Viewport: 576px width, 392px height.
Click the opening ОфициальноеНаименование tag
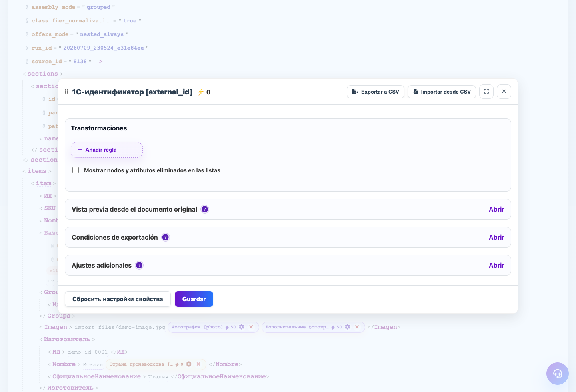point(96,376)
